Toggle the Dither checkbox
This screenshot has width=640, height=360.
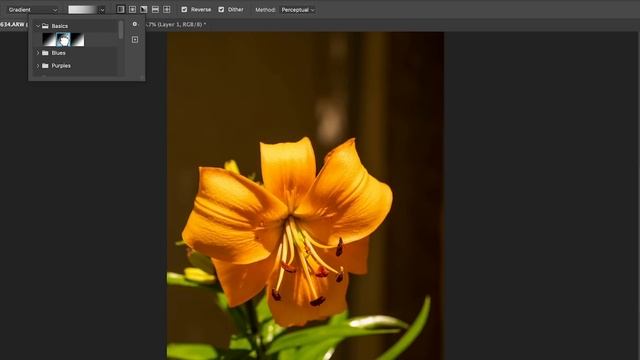pyautogui.click(x=221, y=9)
